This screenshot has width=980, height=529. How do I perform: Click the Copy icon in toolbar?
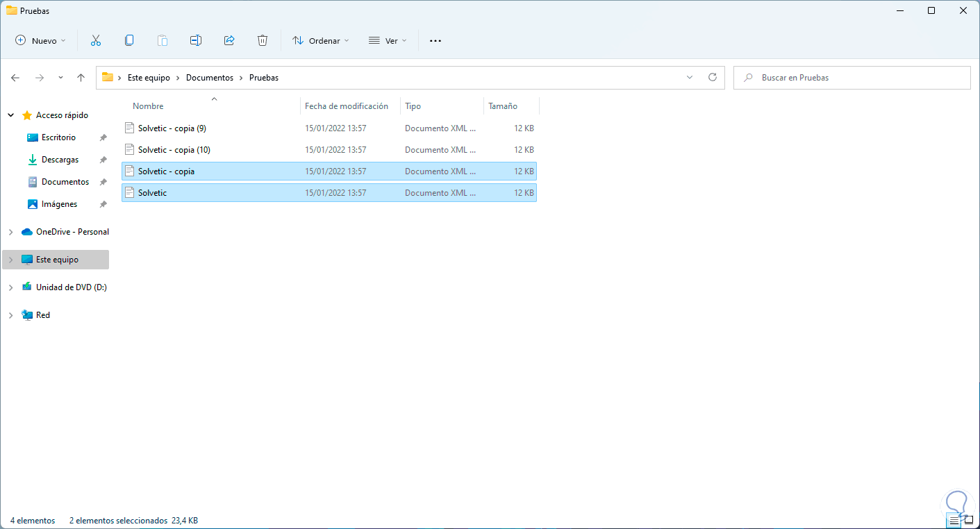(x=129, y=40)
